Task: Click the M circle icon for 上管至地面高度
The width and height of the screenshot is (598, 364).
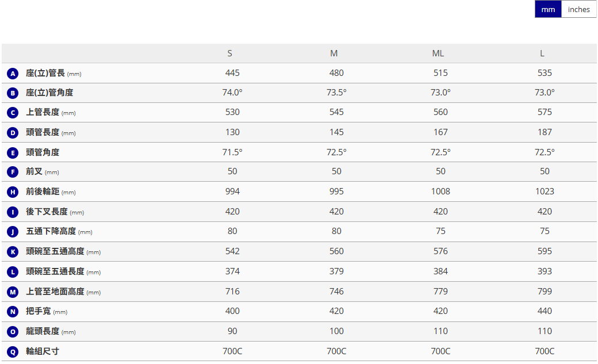Action: 13,292
